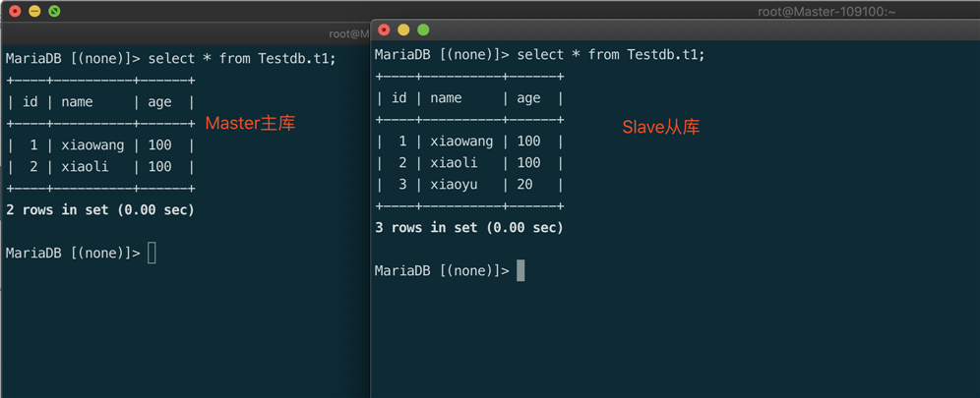Click age 100 for xiaoli in Slave
Screen dimensions: 980x398
tap(528, 163)
